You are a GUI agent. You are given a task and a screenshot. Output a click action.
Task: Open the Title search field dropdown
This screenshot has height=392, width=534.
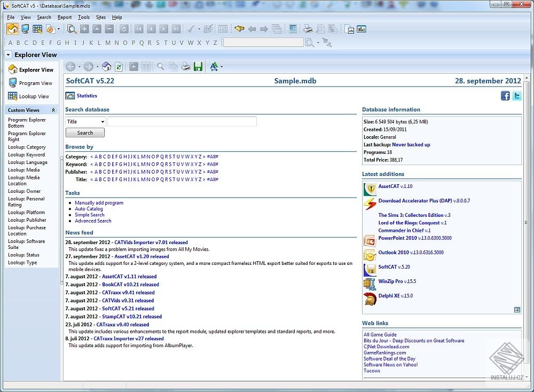click(102, 122)
